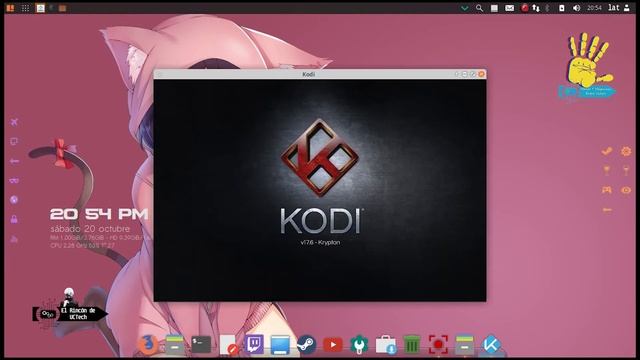Image resolution: width=640 pixels, height=360 pixels.
Task: Click the Kodi icon in the dock
Action: 491,344
